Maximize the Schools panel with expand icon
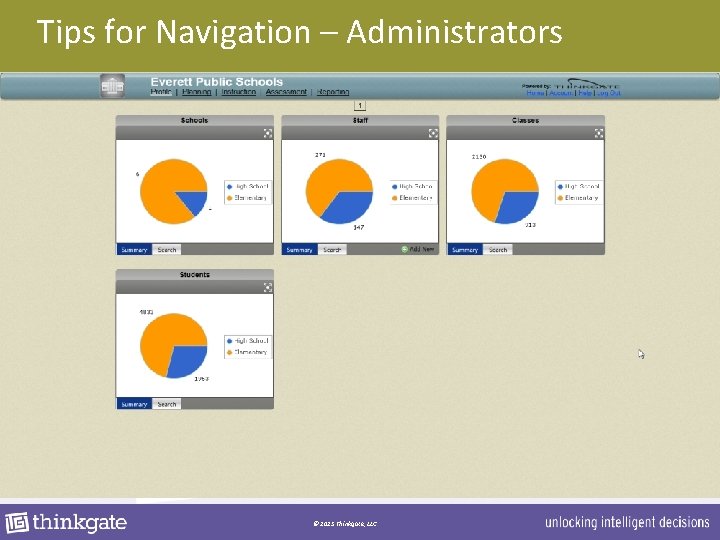The image size is (720, 540). (x=268, y=133)
